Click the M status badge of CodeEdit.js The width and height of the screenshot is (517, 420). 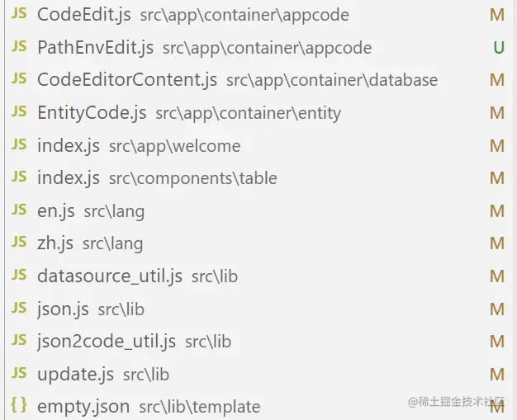click(x=497, y=15)
